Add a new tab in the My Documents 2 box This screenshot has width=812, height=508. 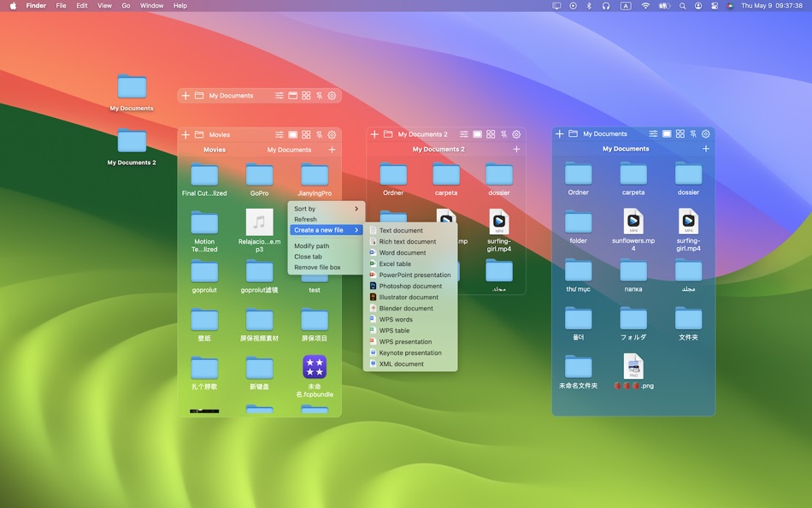click(x=516, y=149)
